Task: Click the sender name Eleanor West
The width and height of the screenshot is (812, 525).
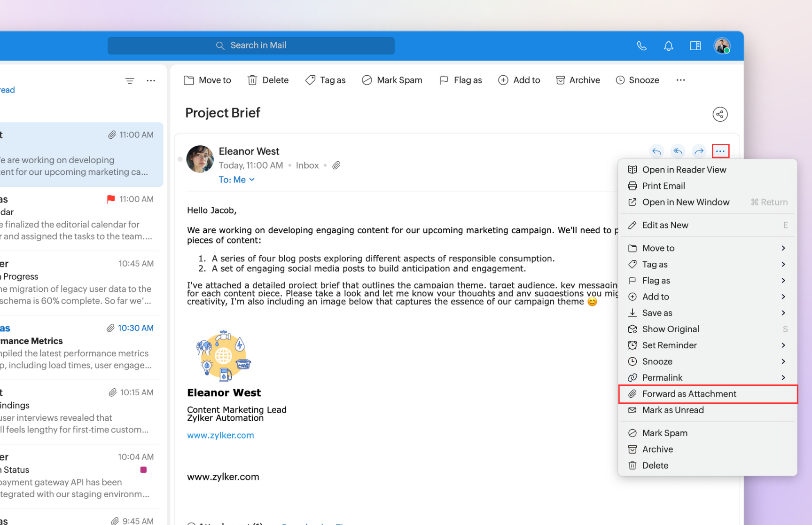Action: 249,151
